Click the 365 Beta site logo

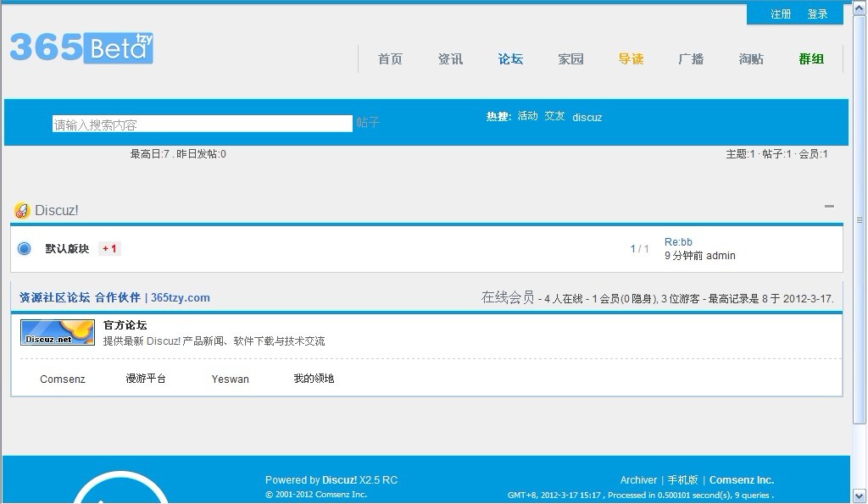81,47
